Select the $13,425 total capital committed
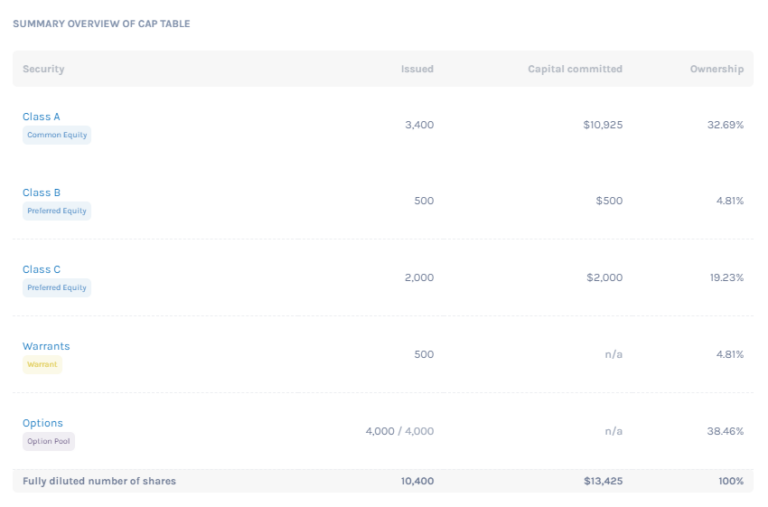The height and width of the screenshot is (507, 768). 603,481
